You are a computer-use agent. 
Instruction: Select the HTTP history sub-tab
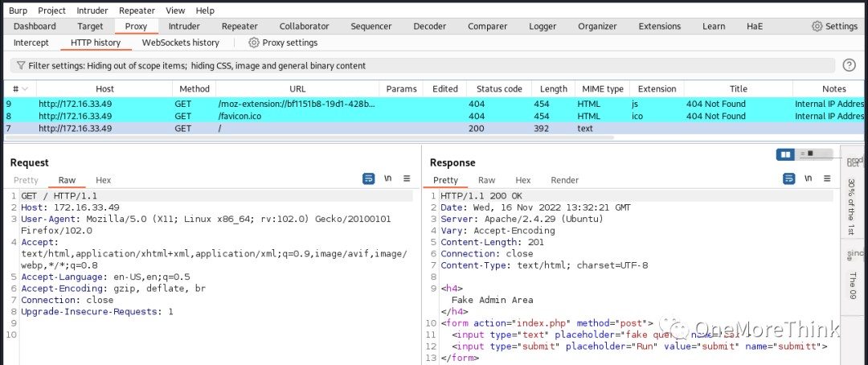coord(95,43)
